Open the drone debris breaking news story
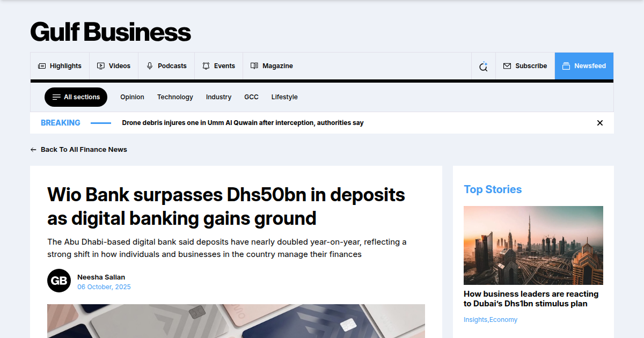This screenshot has width=644, height=338. (243, 122)
